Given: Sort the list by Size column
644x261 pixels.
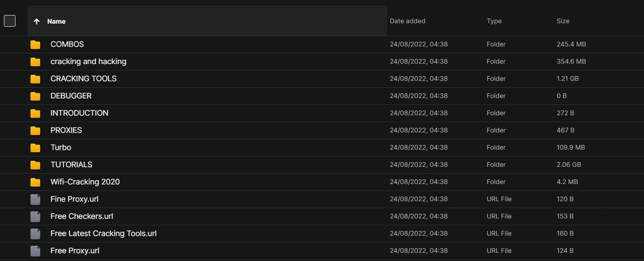Looking at the screenshot, I should [563, 21].
